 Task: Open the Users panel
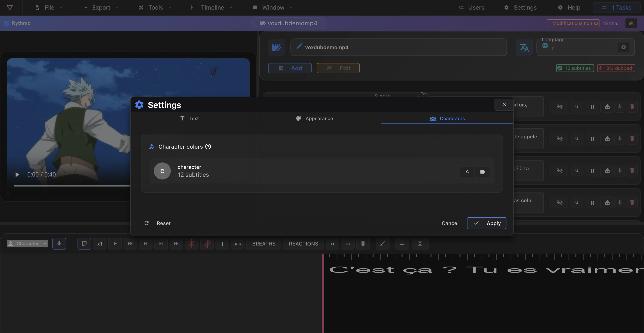tap(471, 7)
